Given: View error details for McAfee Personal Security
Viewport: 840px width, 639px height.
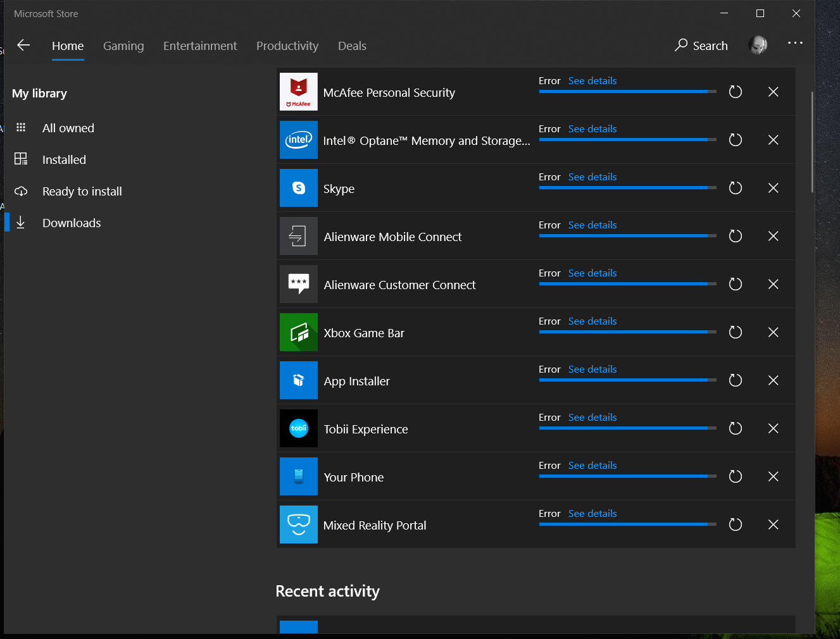Looking at the screenshot, I should tap(592, 81).
